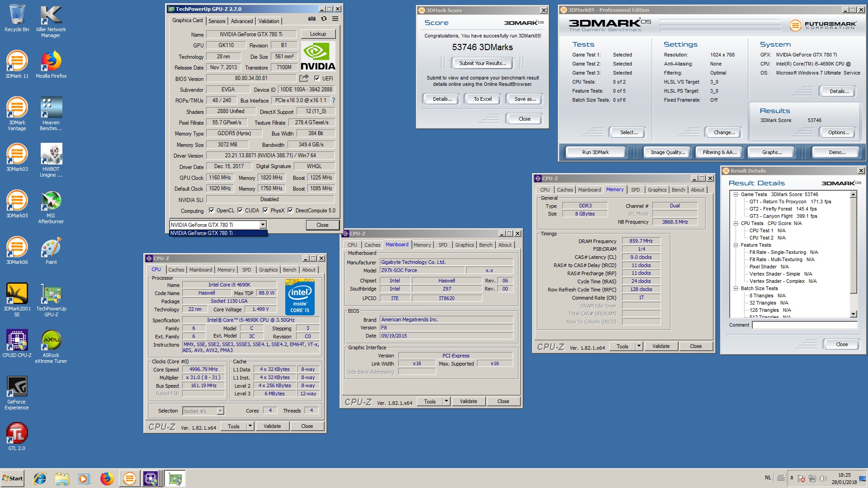The height and width of the screenshot is (488, 868).
Task: Click Submit Your Results button
Action: point(482,63)
